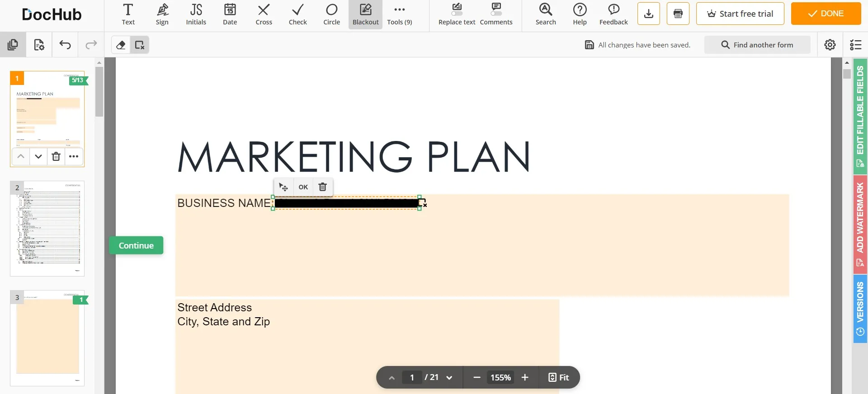Open page 3 thumbnail

[x=47, y=338]
